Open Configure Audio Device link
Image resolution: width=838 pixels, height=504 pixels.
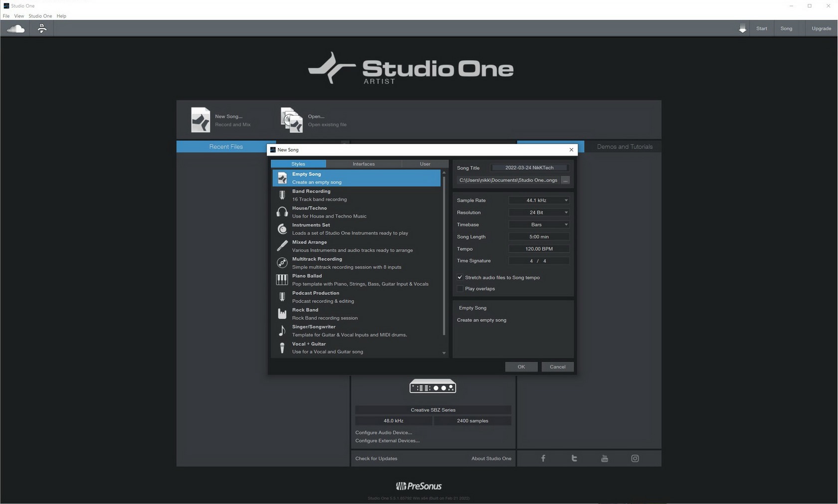(384, 433)
